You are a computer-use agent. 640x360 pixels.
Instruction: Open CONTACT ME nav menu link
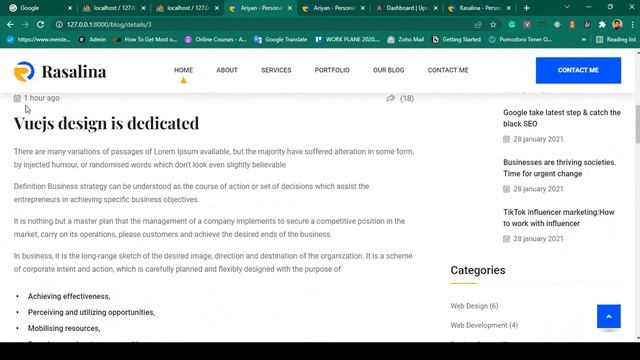click(448, 70)
